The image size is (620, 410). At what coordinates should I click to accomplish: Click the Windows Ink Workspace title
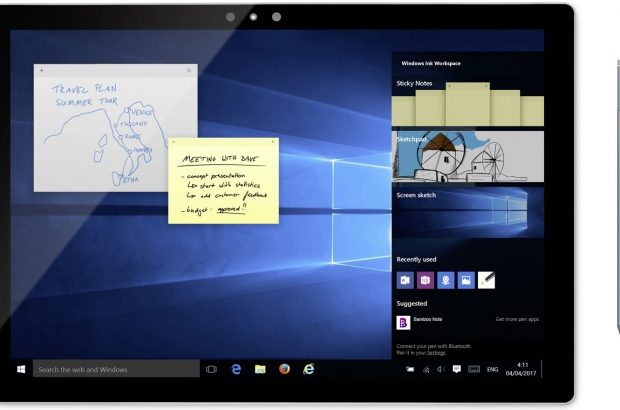431,63
